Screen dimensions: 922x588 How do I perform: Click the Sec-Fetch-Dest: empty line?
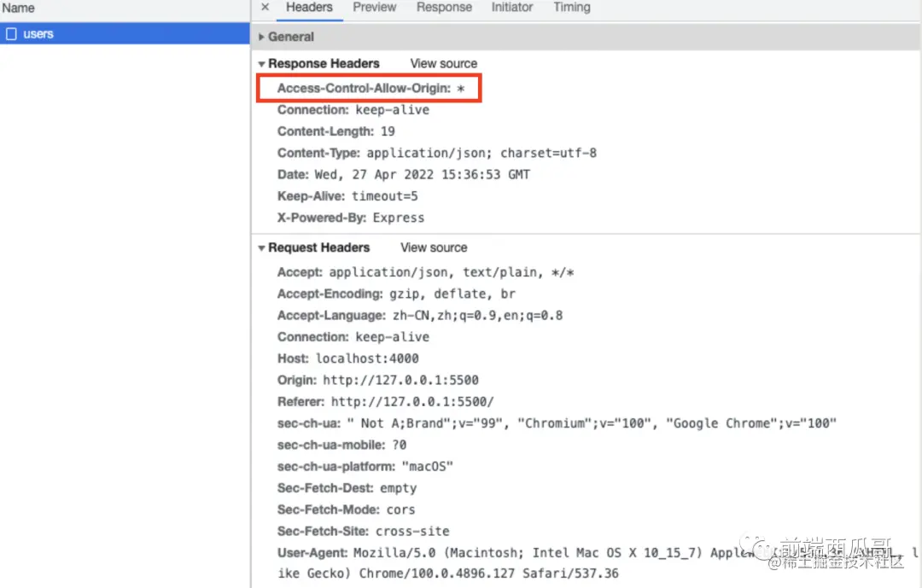click(x=347, y=488)
